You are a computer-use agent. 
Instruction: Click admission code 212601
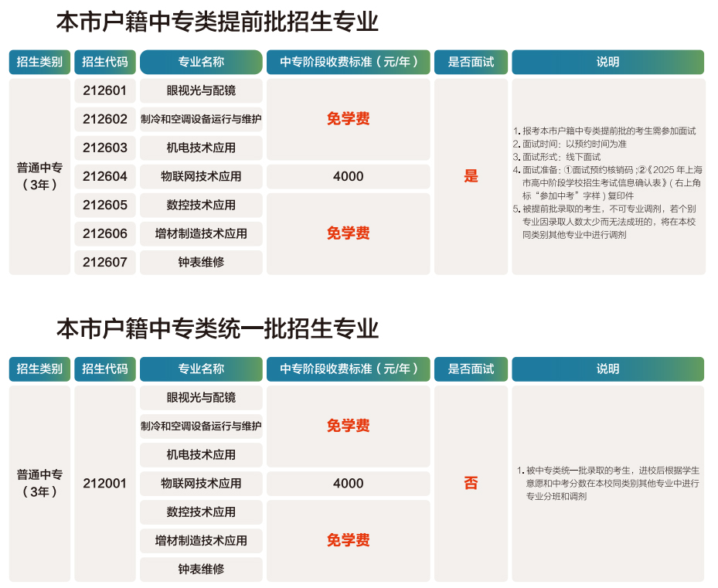point(105,90)
